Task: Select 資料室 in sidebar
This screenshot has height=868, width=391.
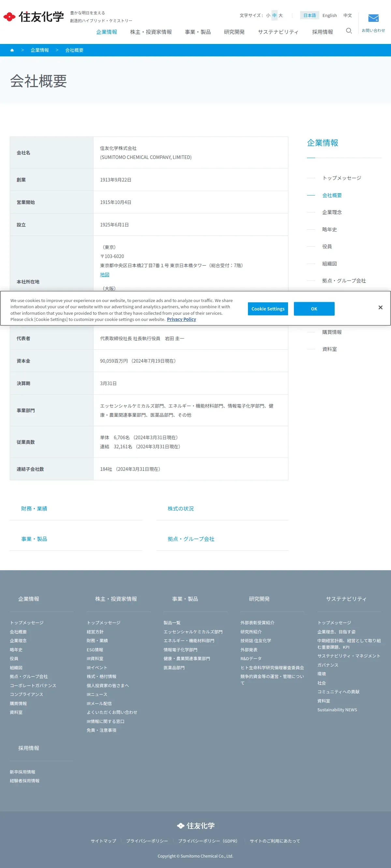Action: click(x=329, y=349)
